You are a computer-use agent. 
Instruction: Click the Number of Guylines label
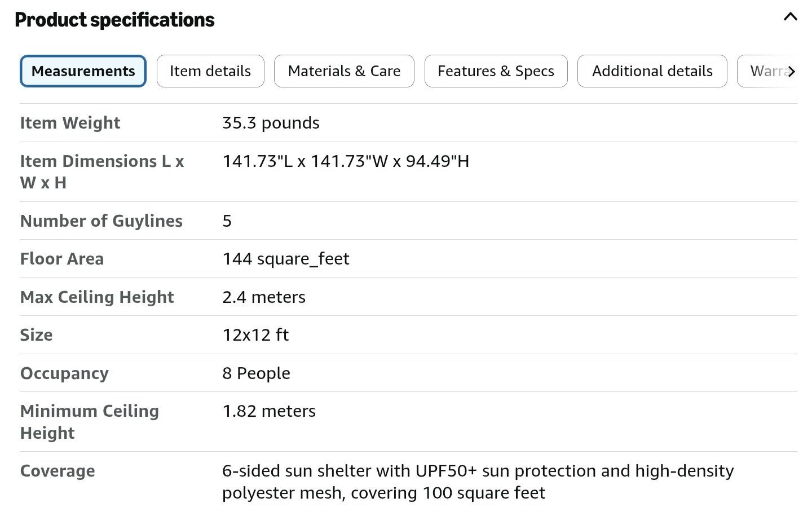tap(101, 221)
